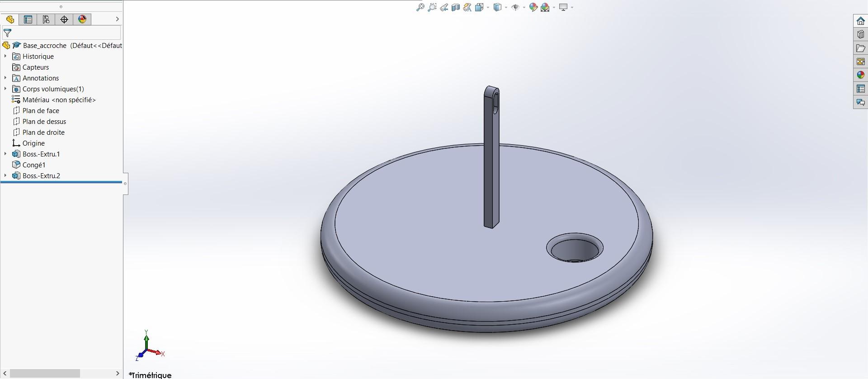Expand the Boss.-Extru.1 feature
The width and height of the screenshot is (868, 379).
5,154
